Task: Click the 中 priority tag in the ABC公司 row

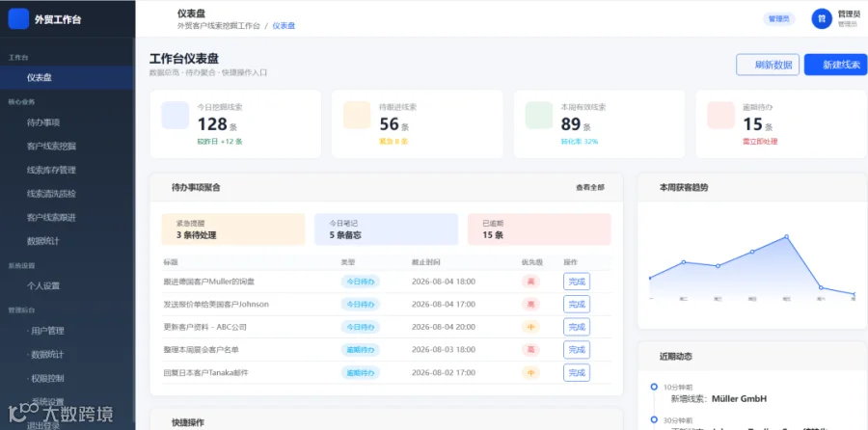Action: [x=530, y=327]
